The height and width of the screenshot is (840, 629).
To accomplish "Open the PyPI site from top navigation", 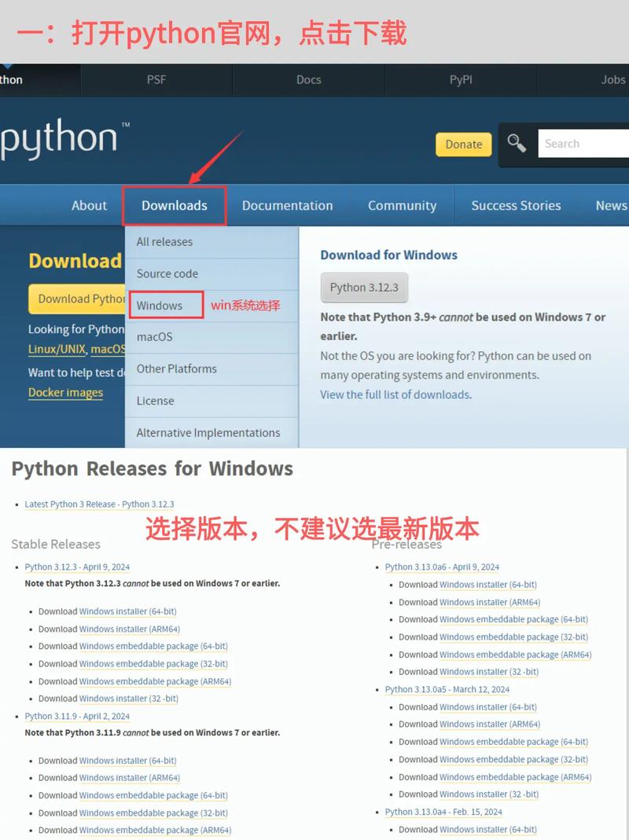I will (460, 79).
